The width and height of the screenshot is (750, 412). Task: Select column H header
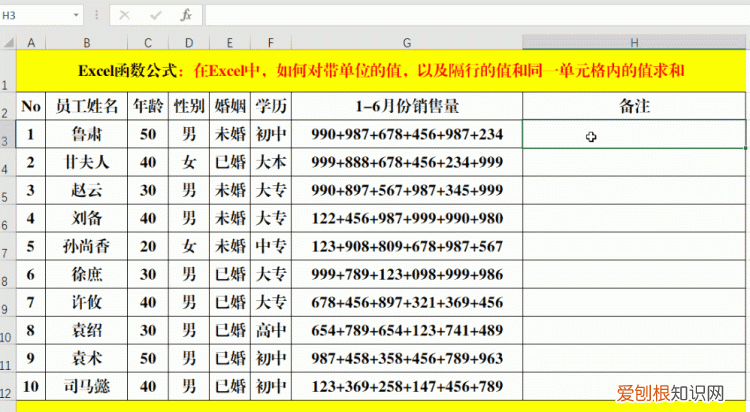click(x=634, y=42)
